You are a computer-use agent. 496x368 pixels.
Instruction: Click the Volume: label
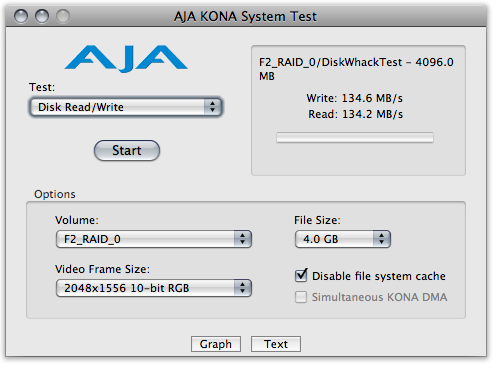77,220
